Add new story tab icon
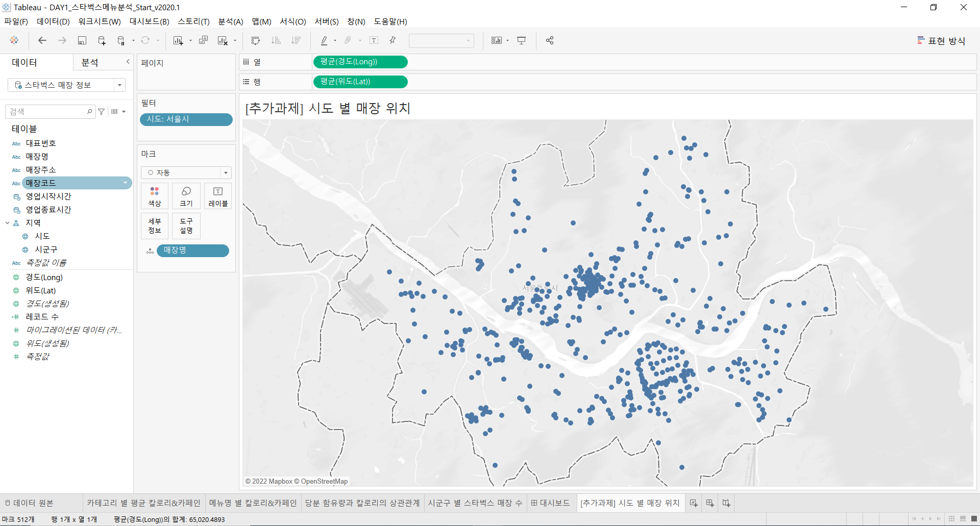980x526 pixels. (x=726, y=503)
